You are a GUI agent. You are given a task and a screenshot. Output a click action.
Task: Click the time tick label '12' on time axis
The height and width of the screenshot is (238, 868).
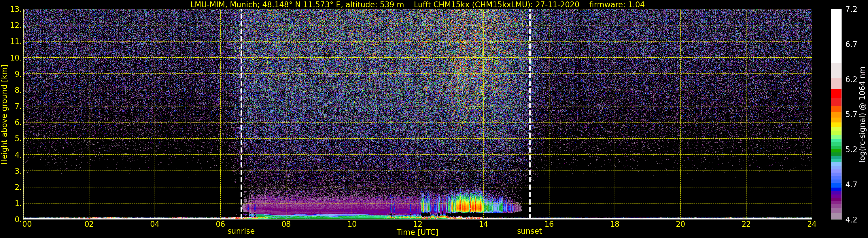pos(417,224)
